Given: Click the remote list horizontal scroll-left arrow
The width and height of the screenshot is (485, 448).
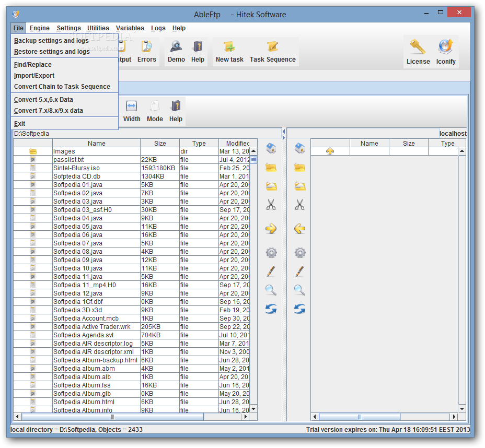Looking at the screenshot, I should [x=315, y=417].
